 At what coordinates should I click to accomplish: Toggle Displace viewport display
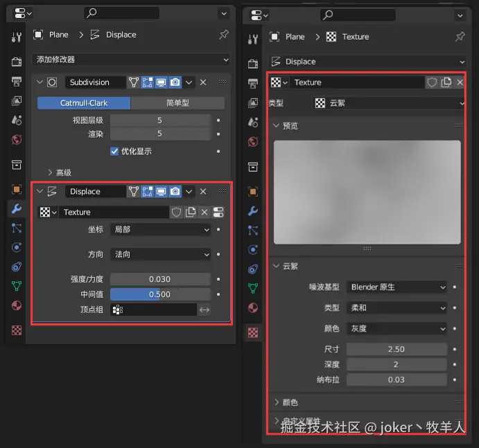[161, 191]
